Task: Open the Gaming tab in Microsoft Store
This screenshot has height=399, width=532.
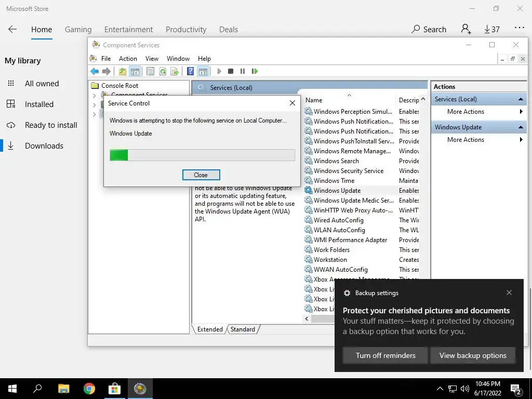Action: click(78, 30)
